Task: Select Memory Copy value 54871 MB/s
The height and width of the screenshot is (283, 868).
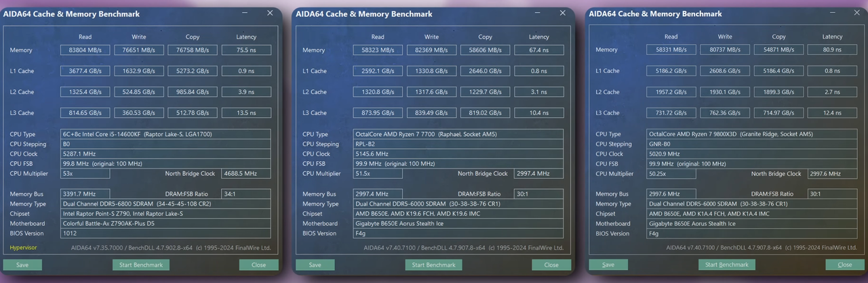Action: click(x=778, y=50)
